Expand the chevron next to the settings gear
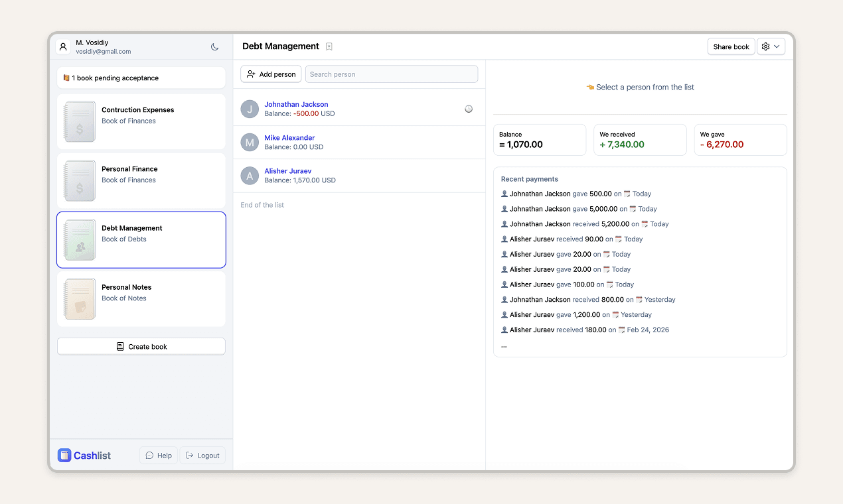Image resolution: width=843 pixels, height=504 pixels. click(x=777, y=46)
